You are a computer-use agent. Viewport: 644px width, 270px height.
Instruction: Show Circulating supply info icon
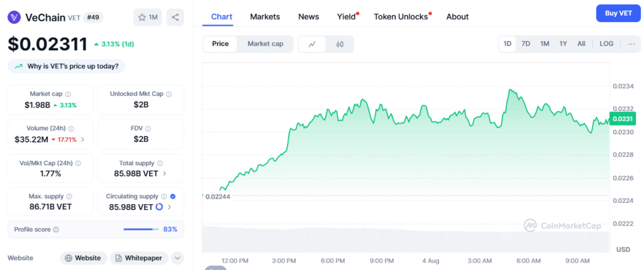pos(164,197)
